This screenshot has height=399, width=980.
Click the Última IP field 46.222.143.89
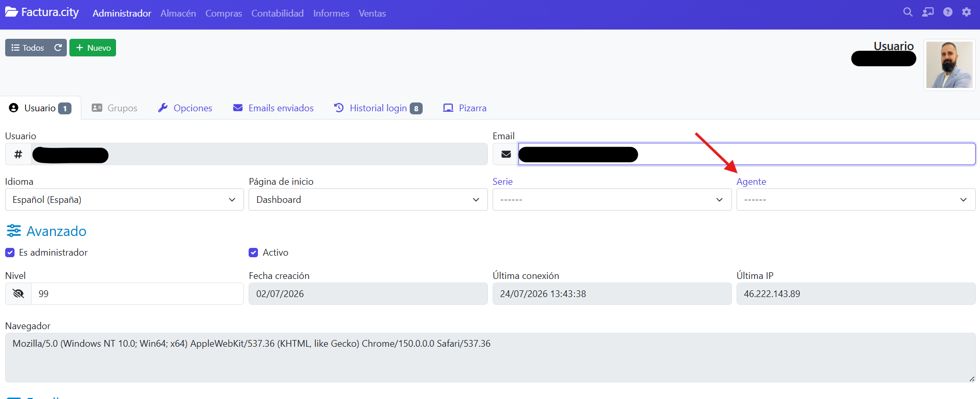click(x=856, y=294)
